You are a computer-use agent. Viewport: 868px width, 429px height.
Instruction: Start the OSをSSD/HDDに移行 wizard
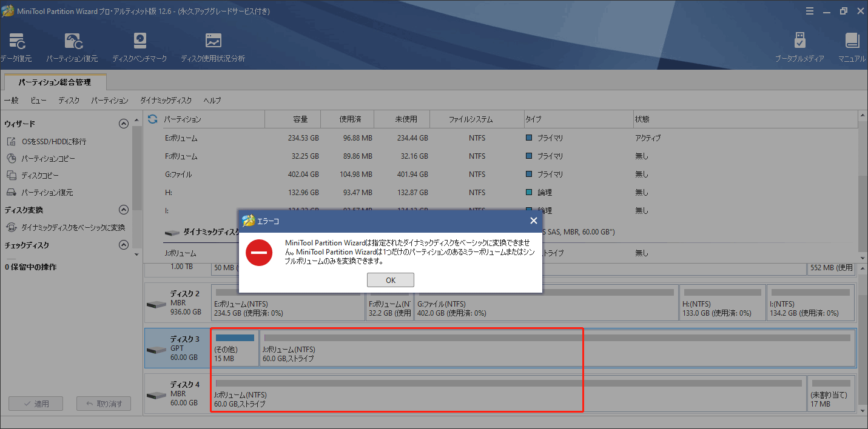[53, 141]
